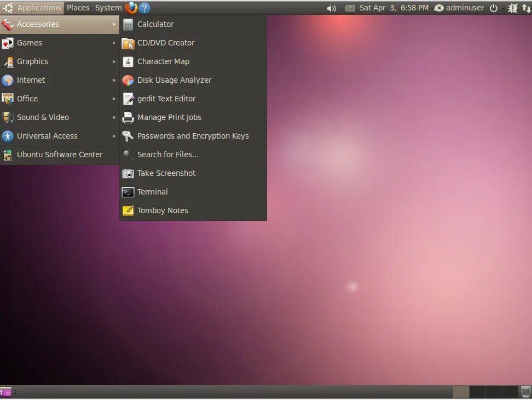
Task: Expand the Internet submenu arrow
Action: coord(114,81)
